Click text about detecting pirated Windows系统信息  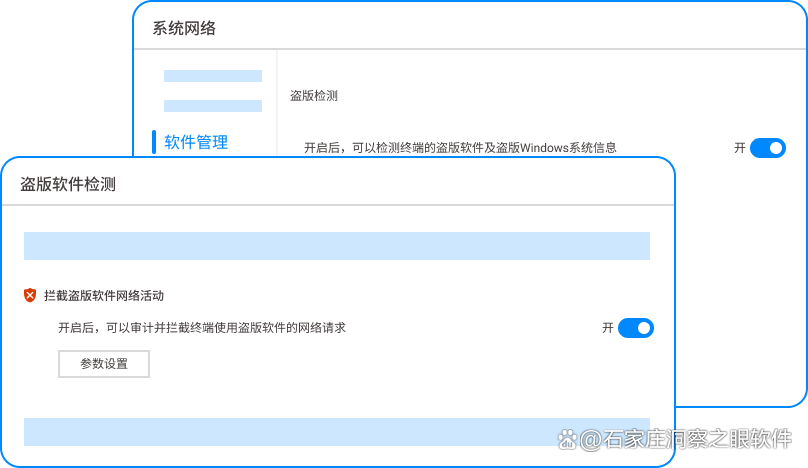[x=460, y=148]
